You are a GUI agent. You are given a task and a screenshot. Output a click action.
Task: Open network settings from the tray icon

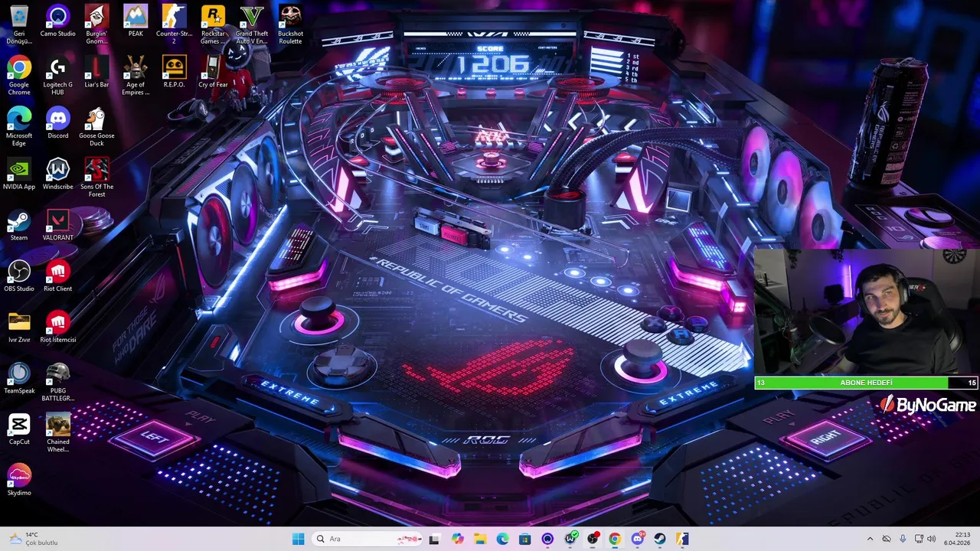920,539
